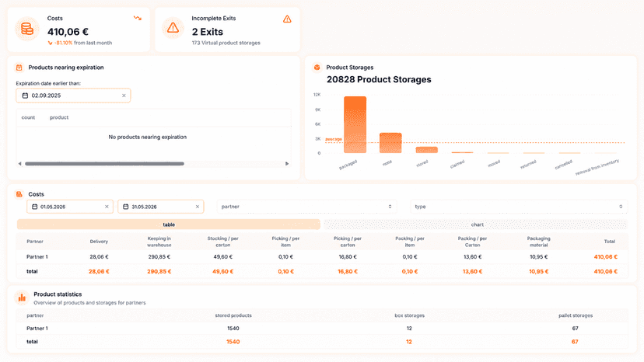Click 'Partner 1' in the Product statistics table
644x362 pixels.
click(37, 329)
